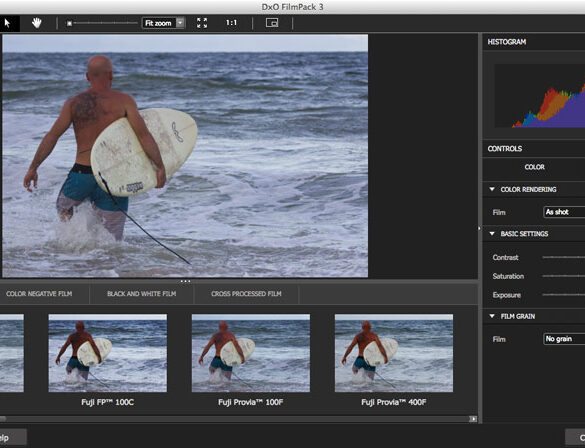Viewport: 585px width, 448px height.
Task: Click the zoom slider handle
Action: coord(69,24)
